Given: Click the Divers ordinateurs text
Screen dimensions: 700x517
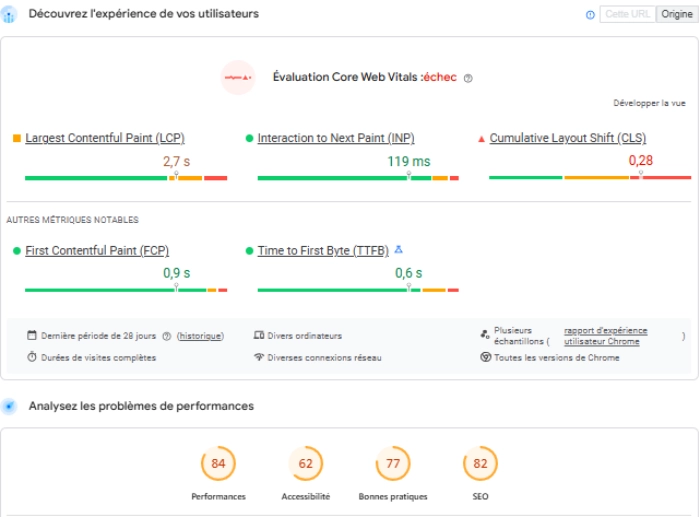Looking at the screenshot, I should [x=304, y=336].
